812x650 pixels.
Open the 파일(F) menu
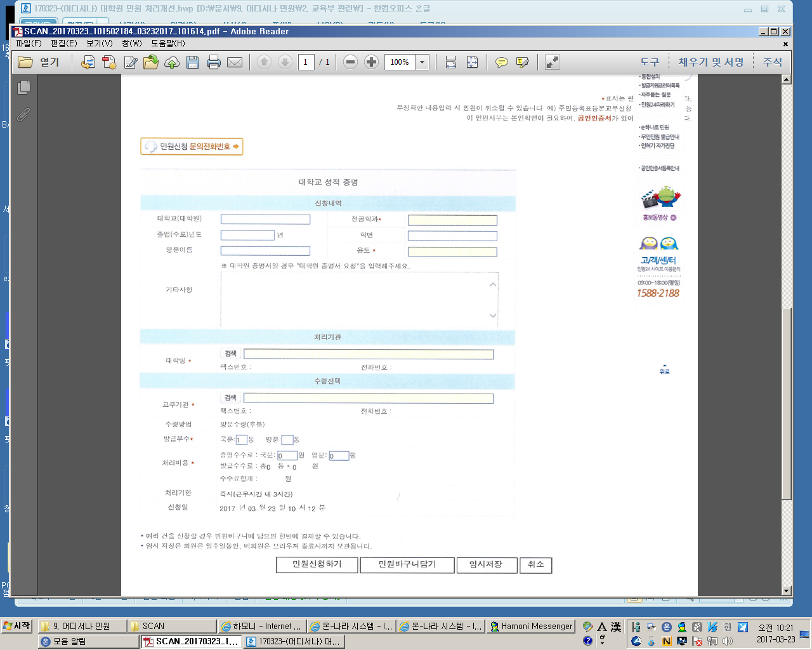29,43
